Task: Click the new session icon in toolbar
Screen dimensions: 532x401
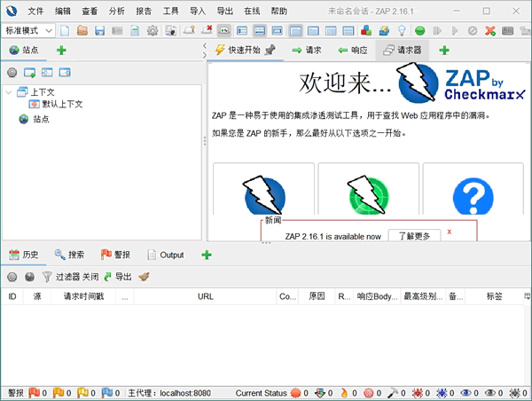Action: point(64,30)
